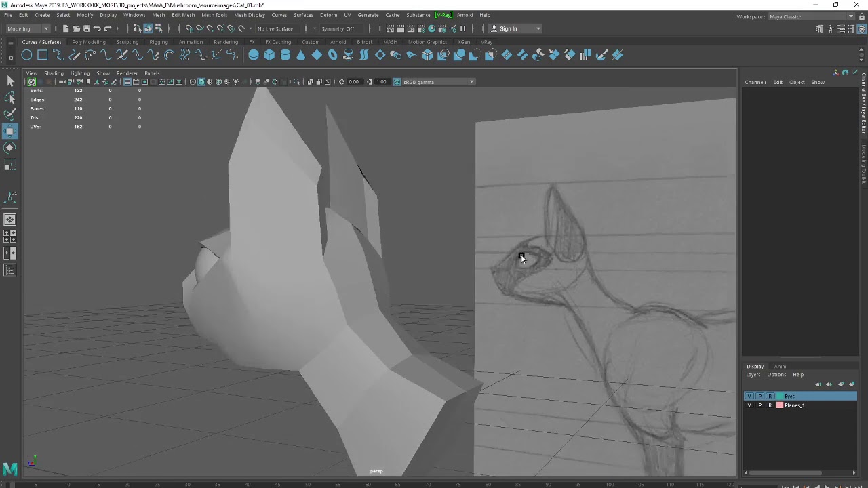Select the NURBS square shelf icon

[42, 55]
